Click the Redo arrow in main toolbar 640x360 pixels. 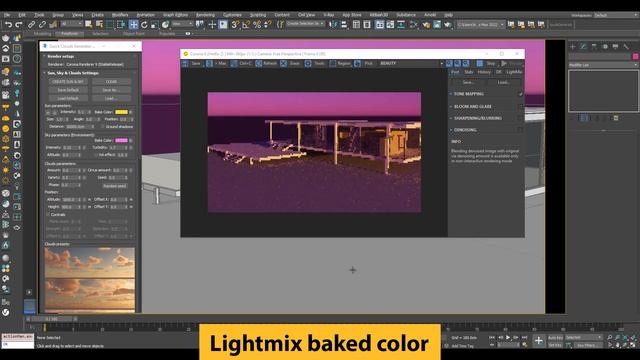click(x=19, y=25)
